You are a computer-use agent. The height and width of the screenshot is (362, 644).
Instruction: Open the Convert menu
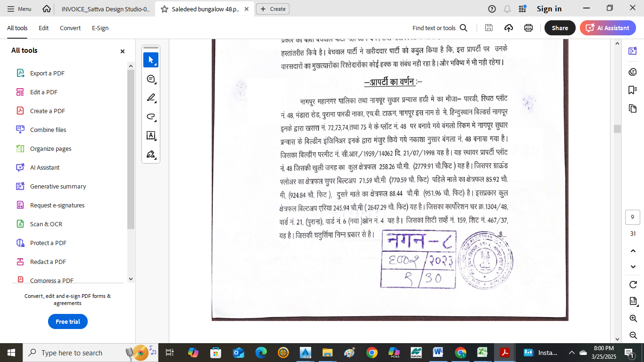(70, 28)
